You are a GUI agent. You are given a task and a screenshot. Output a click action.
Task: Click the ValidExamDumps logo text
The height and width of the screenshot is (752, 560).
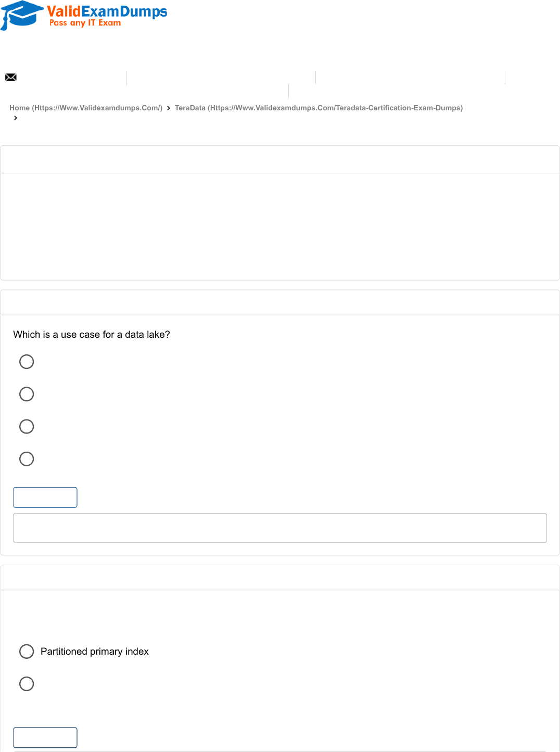[107, 11]
